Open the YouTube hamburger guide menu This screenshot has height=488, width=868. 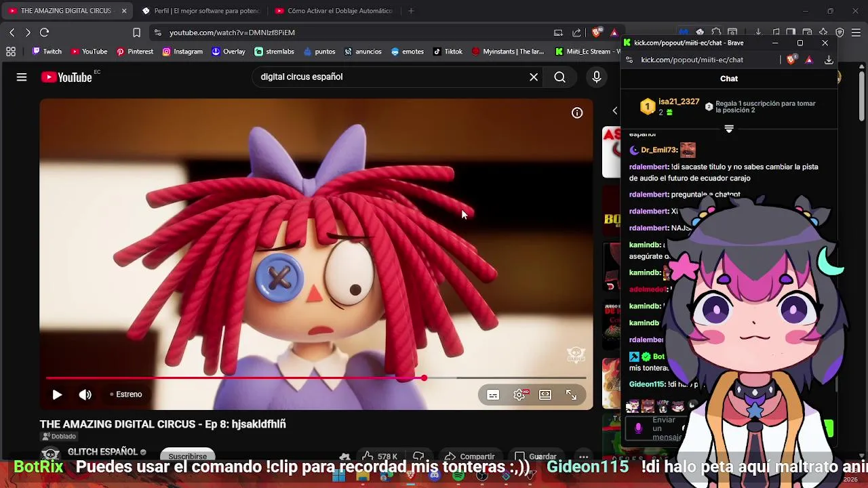[x=22, y=77]
